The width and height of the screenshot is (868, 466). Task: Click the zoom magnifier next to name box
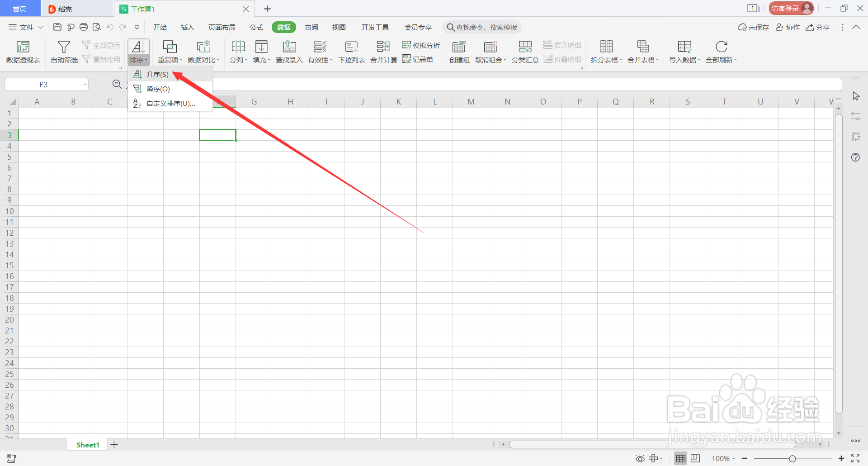pos(117,84)
